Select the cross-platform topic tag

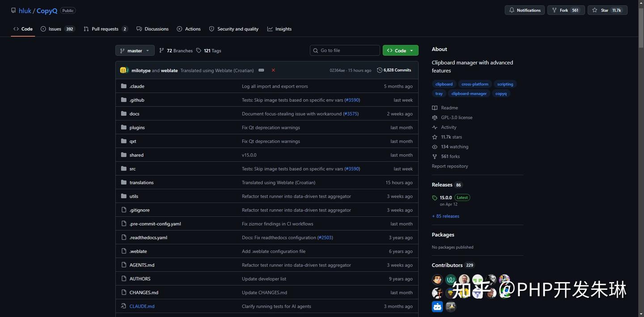pyautogui.click(x=475, y=84)
